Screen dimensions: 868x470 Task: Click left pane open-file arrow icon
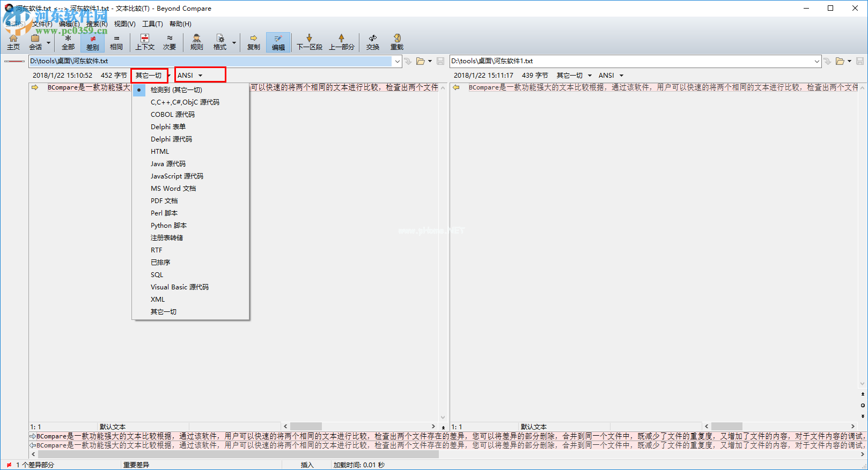408,61
